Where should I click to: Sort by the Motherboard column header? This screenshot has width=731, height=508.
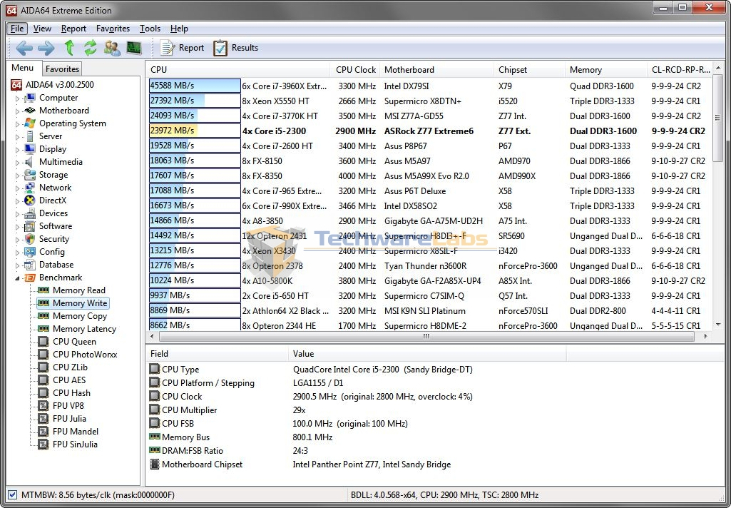click(436, 70)
